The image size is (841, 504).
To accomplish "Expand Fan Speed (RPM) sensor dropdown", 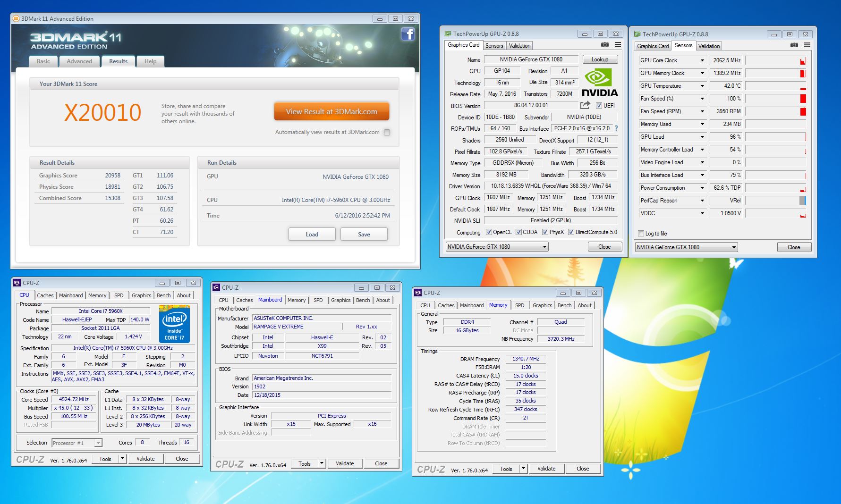I will tap(702, 111).
